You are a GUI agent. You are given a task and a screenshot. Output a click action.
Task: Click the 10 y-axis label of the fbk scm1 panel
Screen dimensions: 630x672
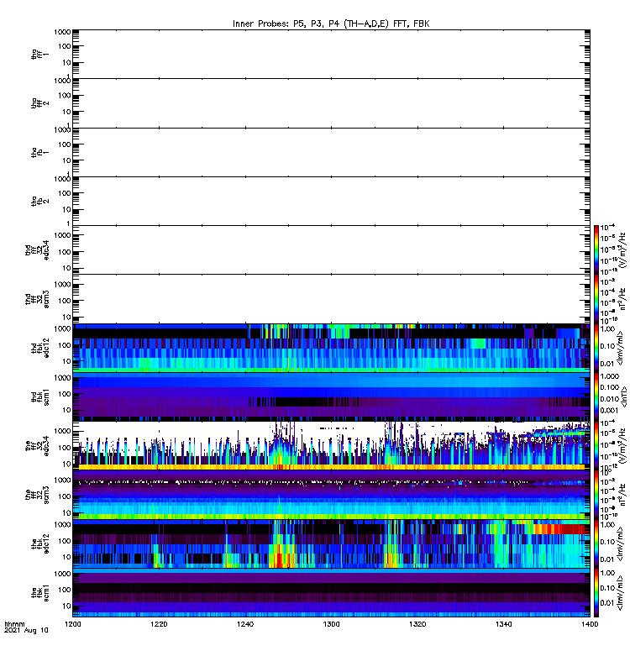click(x=67, y=606)
